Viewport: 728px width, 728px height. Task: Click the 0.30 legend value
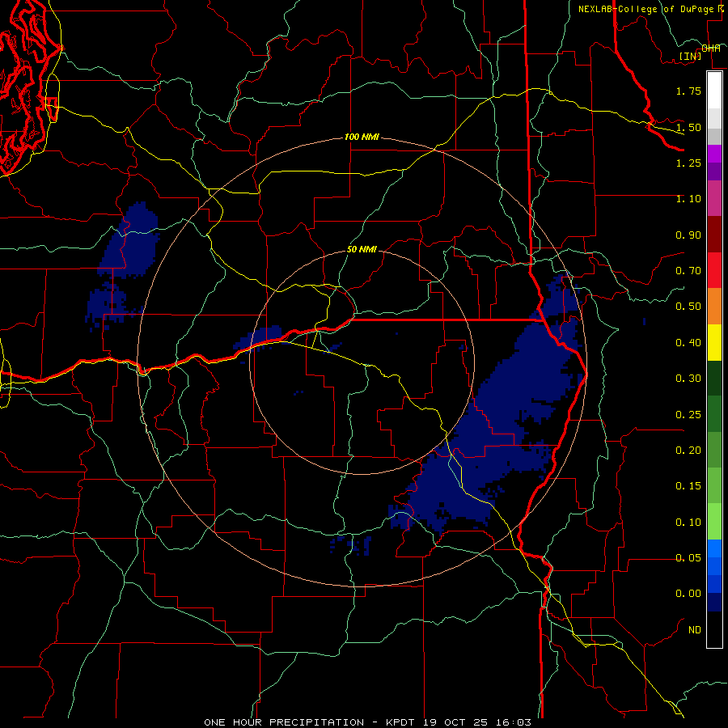688,379
